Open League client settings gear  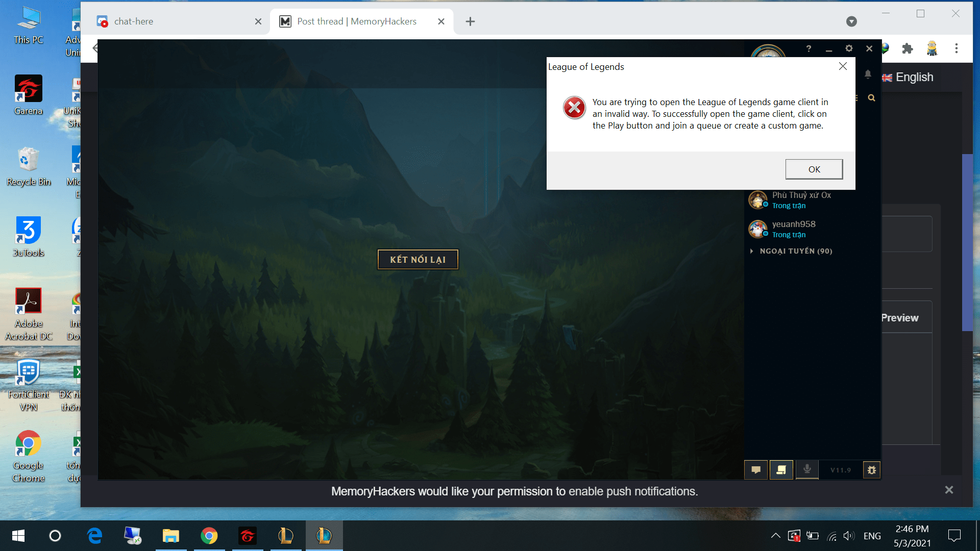point(849,48)
